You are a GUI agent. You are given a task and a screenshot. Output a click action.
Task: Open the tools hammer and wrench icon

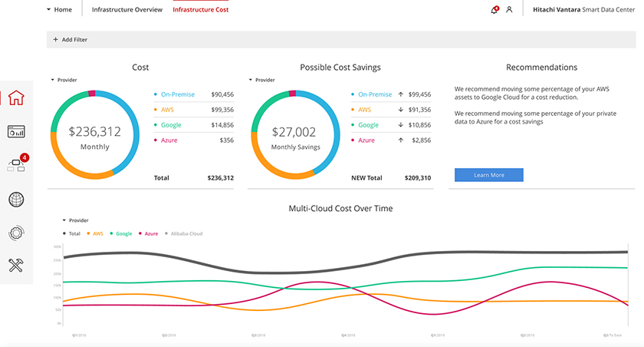coord(16,266)
